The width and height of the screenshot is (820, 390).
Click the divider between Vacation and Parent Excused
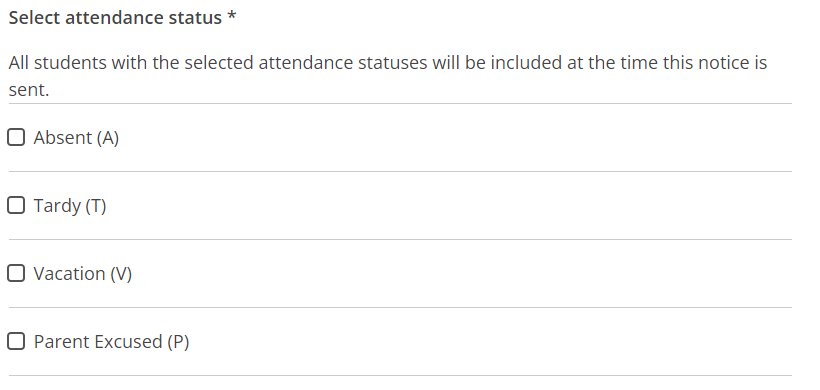point(400,307)
